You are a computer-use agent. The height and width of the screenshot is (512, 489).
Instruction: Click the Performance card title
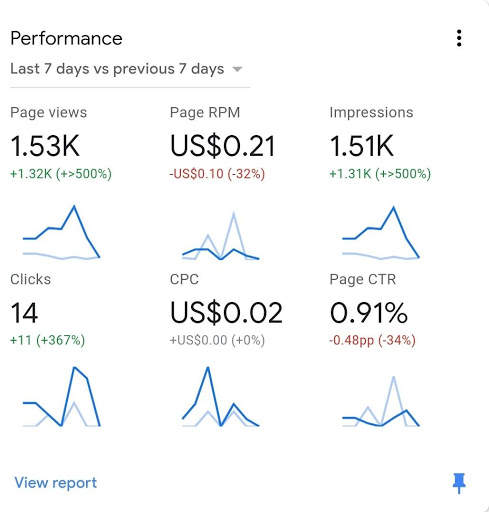(66, 38)
